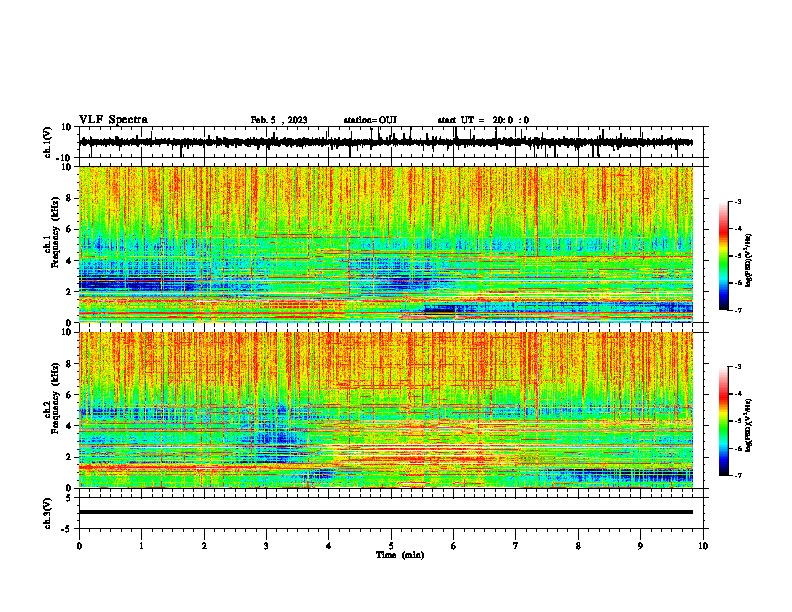Click the "start UT = 20:0 :0" text
This screenshot has width=792, height=612.
483,120
